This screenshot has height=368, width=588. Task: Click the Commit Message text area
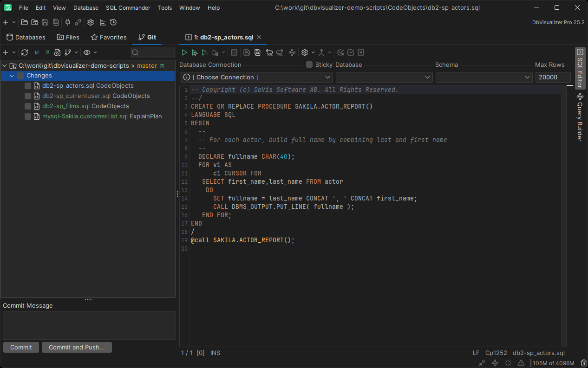click(89, 325)
